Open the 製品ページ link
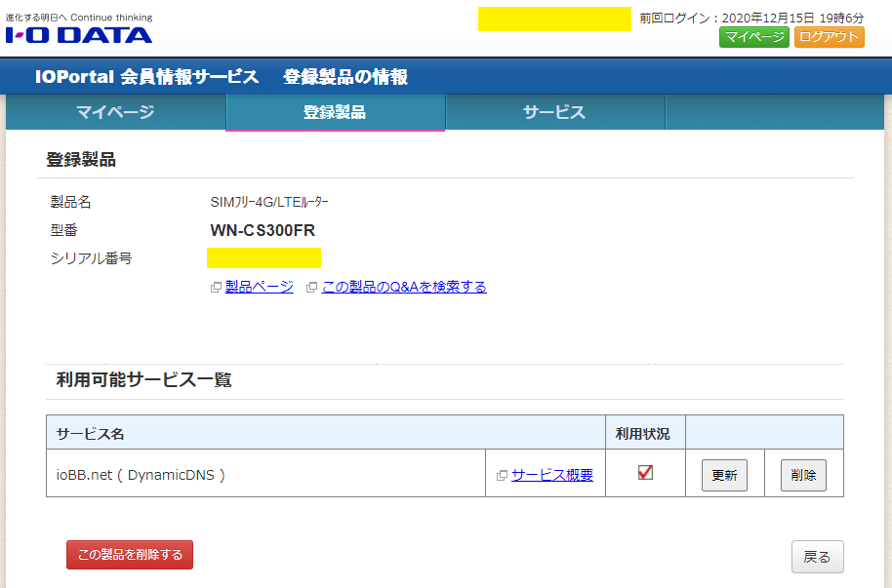This screenshot has width=892, height=588. pos(260,287)
